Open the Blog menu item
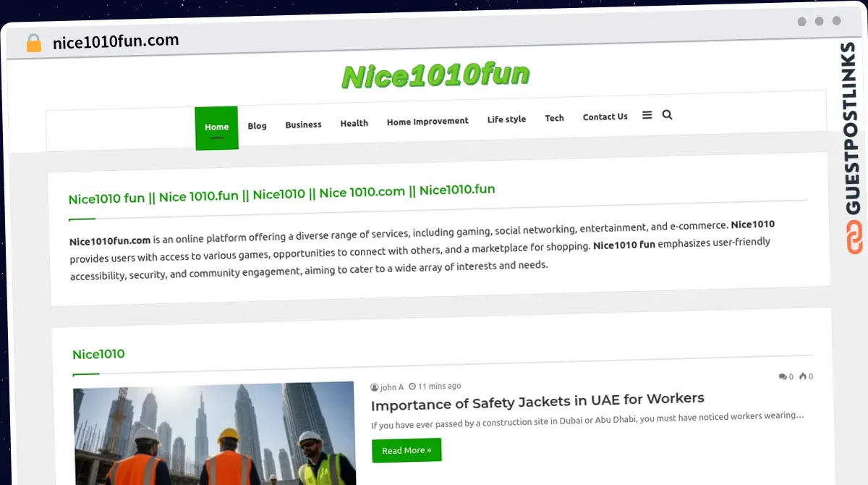This screenshot has height=485, width=868. coord(257,126)
